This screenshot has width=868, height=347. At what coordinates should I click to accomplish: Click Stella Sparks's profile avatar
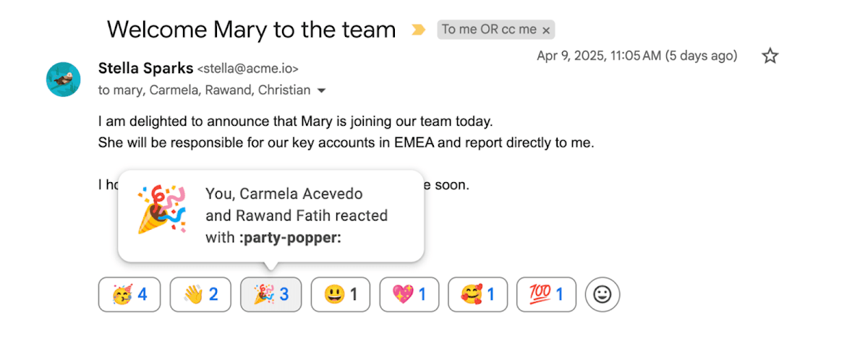[x=63, y=79]
